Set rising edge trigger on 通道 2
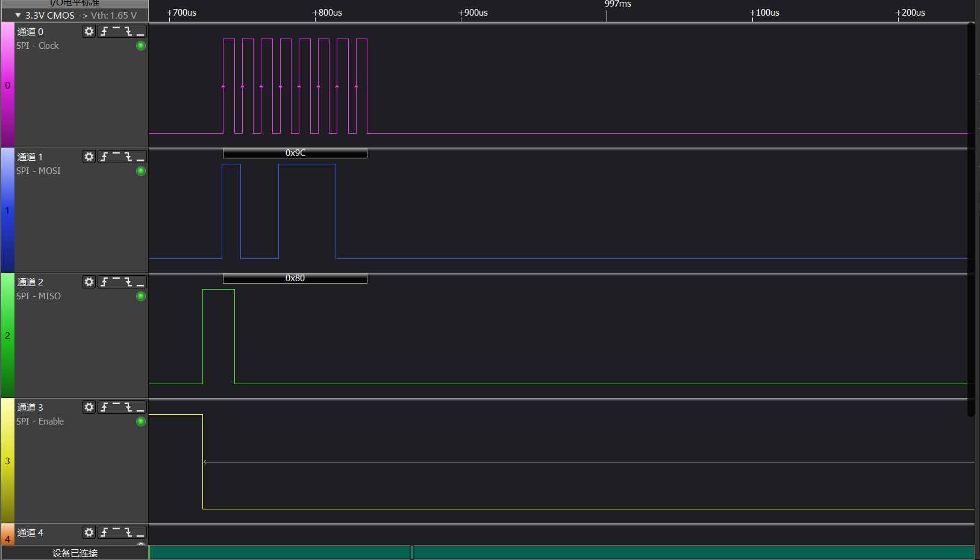The image size is (980, 560). [x=104, y=282]
